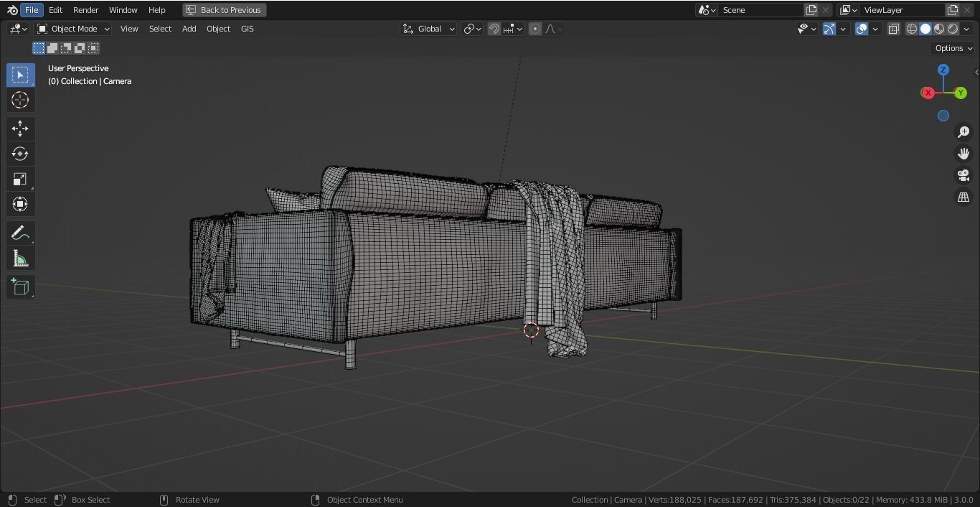Open the Render menu
The image size is (980, 507).
pos(85,10)
